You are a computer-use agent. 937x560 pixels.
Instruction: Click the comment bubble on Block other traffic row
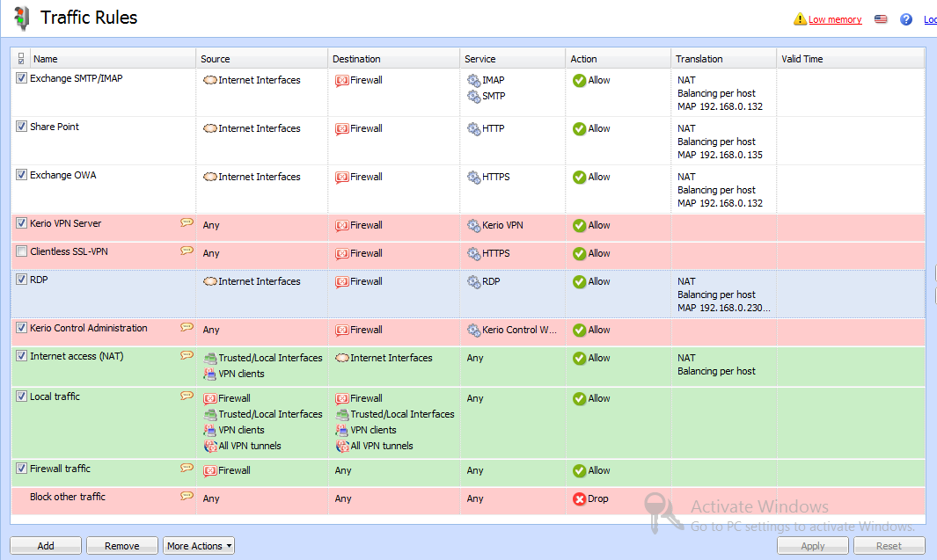point(187,496)
